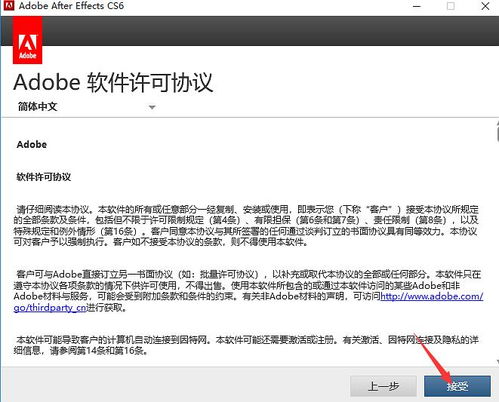The image size is (499, 402).
Task: Click the Adobe 软件许可协议 page heading
Action: tap(113, 82)
